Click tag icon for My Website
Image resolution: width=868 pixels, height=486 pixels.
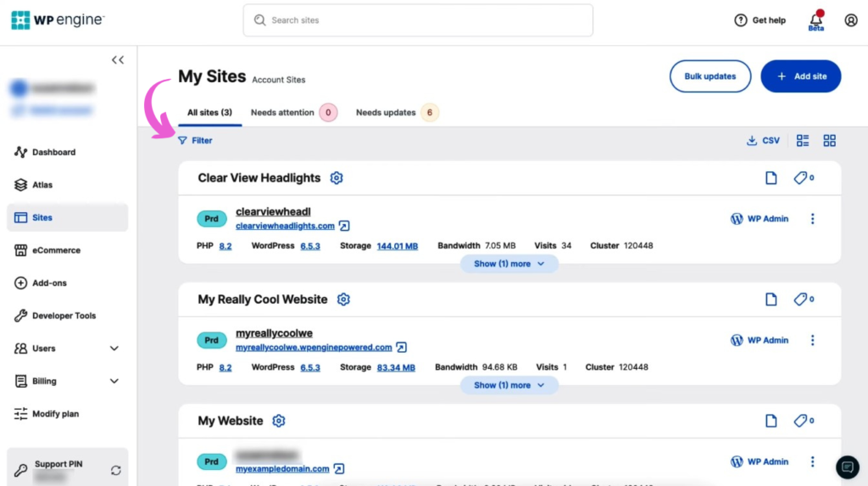coord(804,421)
